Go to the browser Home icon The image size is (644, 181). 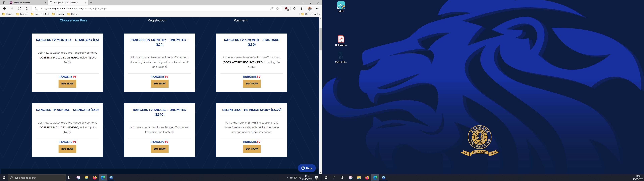pos(27,9)
